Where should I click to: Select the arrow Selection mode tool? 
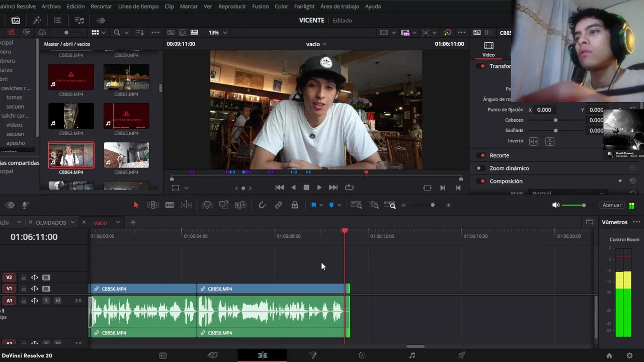136,205
